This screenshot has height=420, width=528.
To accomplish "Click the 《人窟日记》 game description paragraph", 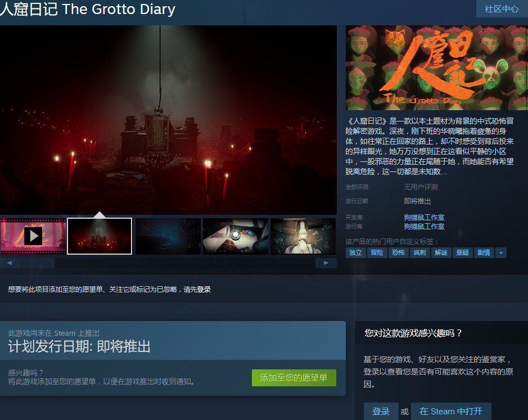I will 430,146.
